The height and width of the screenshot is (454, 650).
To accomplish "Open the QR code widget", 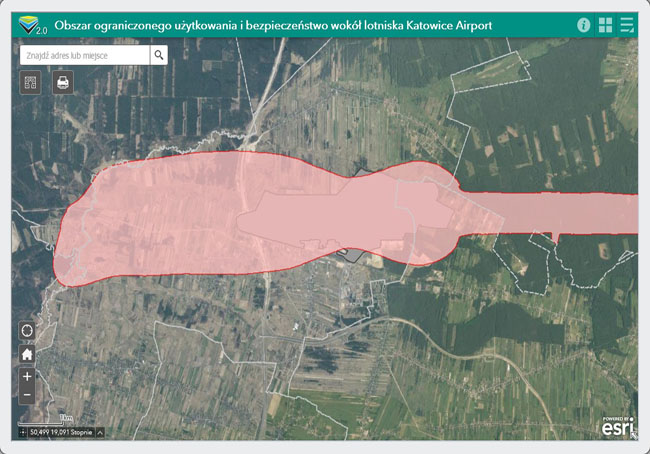I will pyautogui.click(x=30, y=83).
